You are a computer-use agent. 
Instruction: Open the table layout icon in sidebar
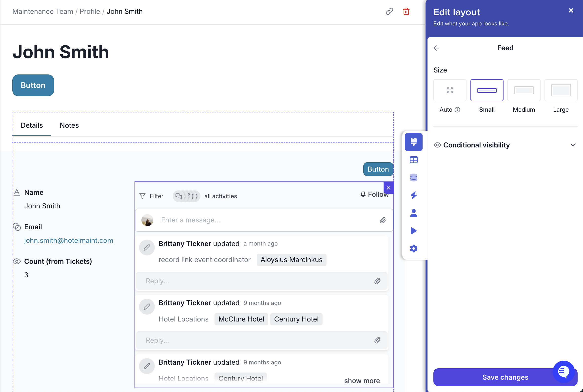click(413, 160)
